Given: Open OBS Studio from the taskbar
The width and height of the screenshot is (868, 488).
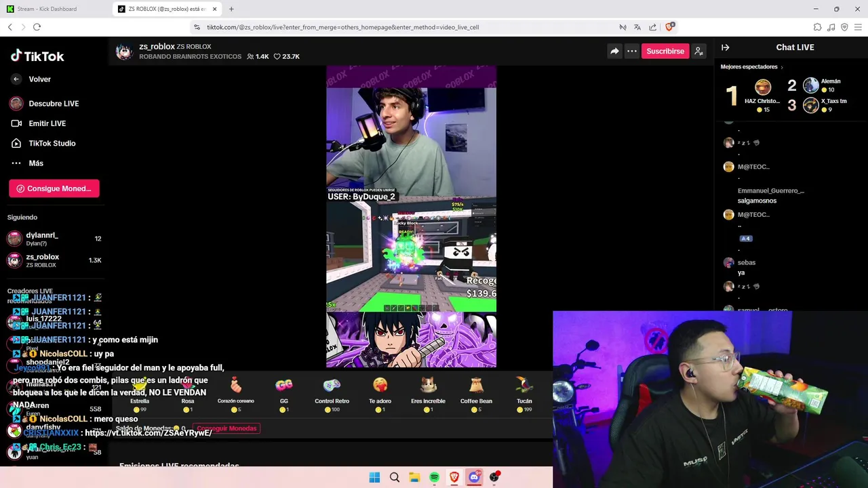Looking at the screenshot, I should coord(494,477).
